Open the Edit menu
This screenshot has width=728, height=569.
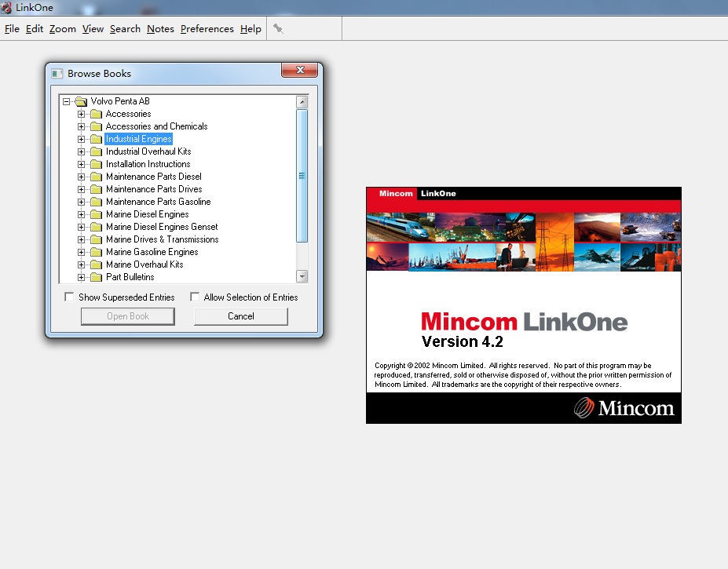[x=35, y=29]
